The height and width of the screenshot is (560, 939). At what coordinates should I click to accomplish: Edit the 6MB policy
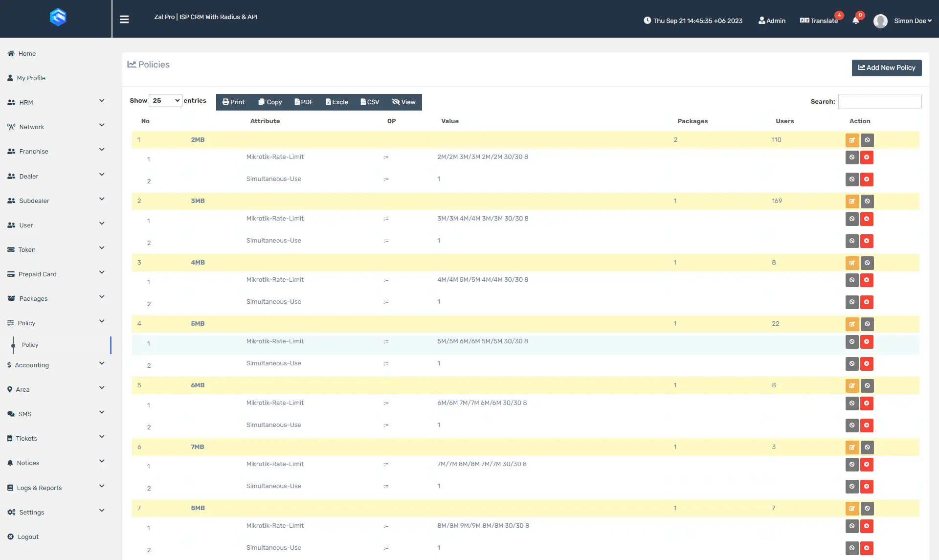tap(852, 386)
